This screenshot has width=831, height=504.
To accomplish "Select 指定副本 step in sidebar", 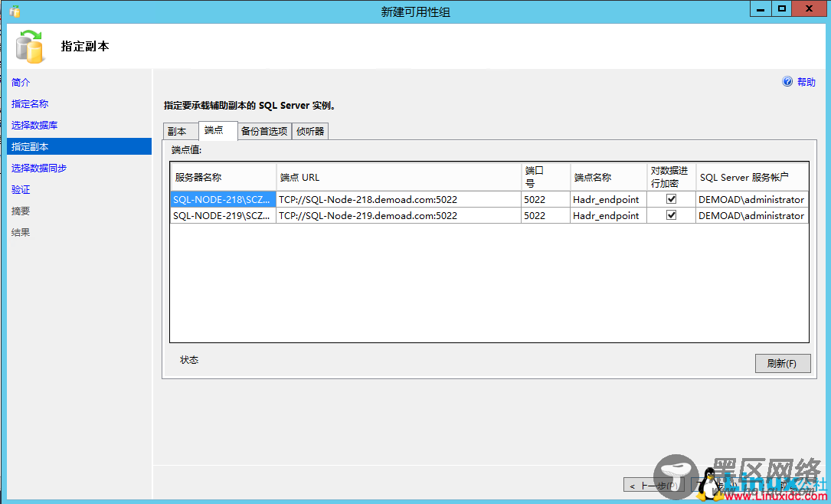I will pos(79,147).
